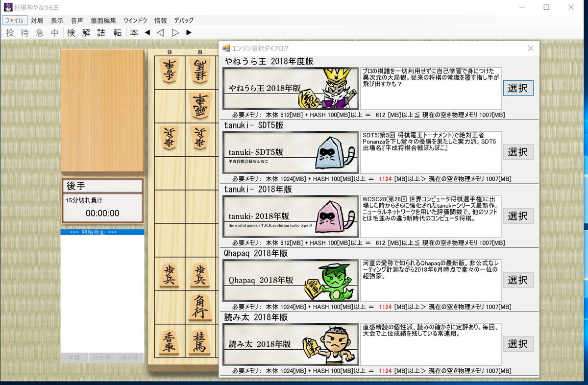Jump to first move with ◀ icon
Image resolution: width=588 pixels, height=385 pixels.
(x=148, y=33)
